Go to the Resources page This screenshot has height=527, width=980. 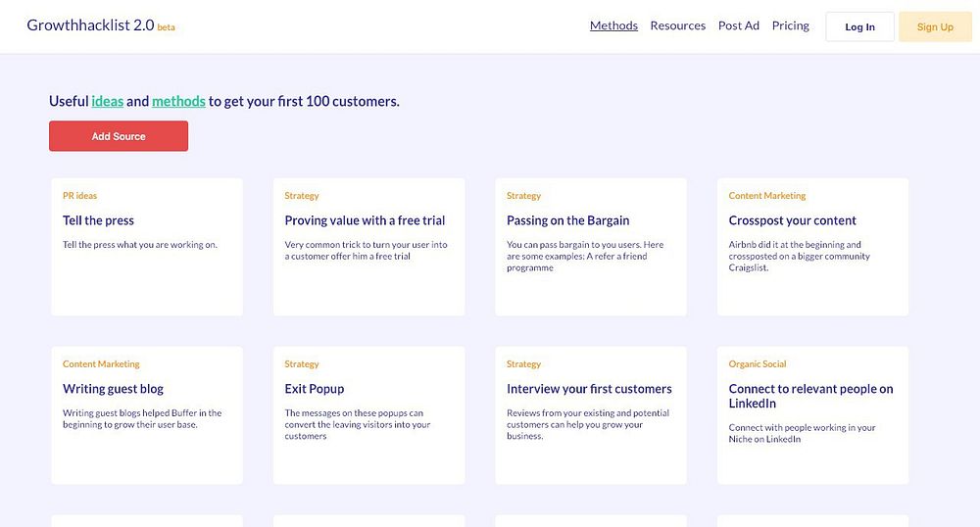point(677,25)
